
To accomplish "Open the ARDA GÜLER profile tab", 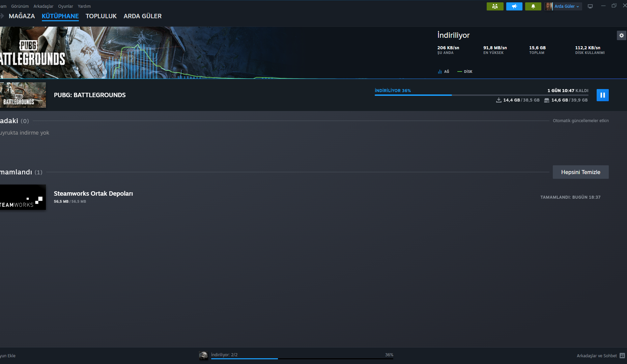I will (x=143, y=16).
